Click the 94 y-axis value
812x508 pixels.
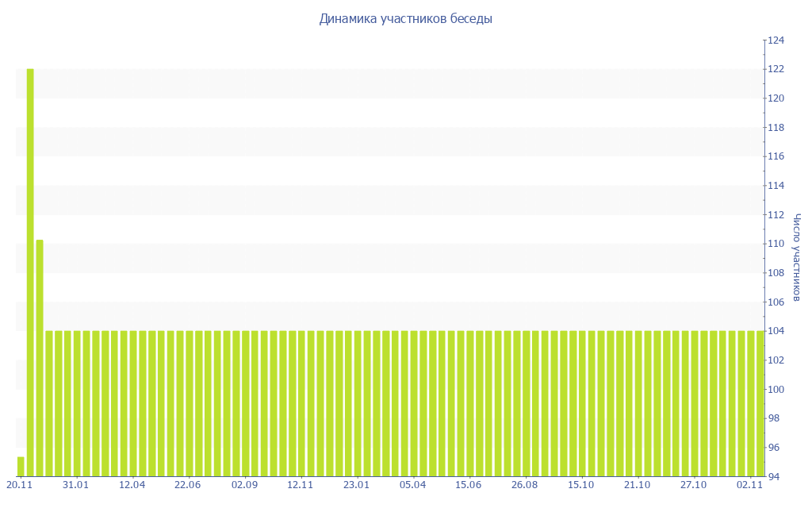coord(775,476)
